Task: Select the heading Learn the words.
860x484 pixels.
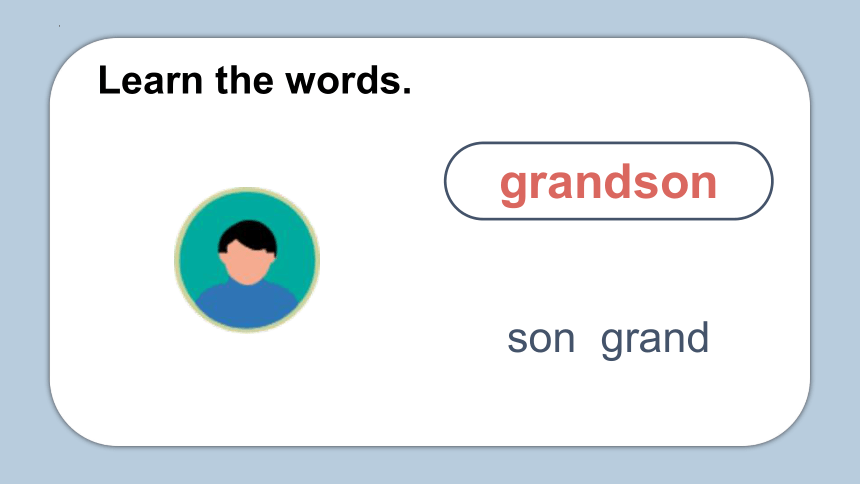Action: pyautogui.click(x=254, y=80)
